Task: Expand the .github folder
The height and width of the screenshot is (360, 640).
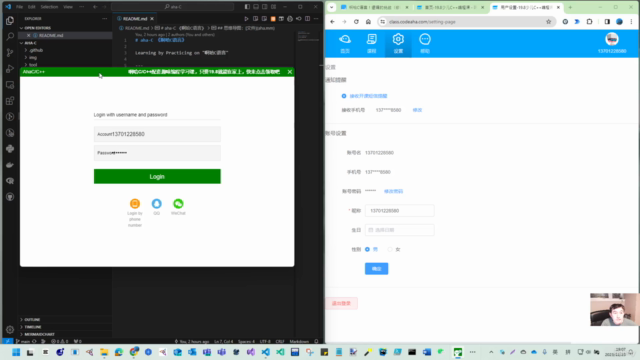Action: point(36,50)
